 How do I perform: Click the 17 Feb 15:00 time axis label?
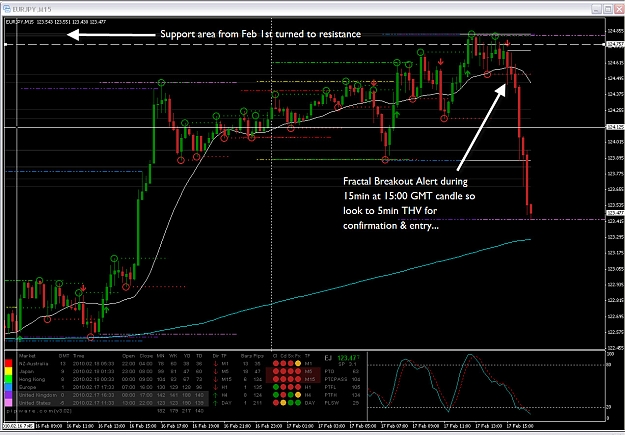point(520,426)
